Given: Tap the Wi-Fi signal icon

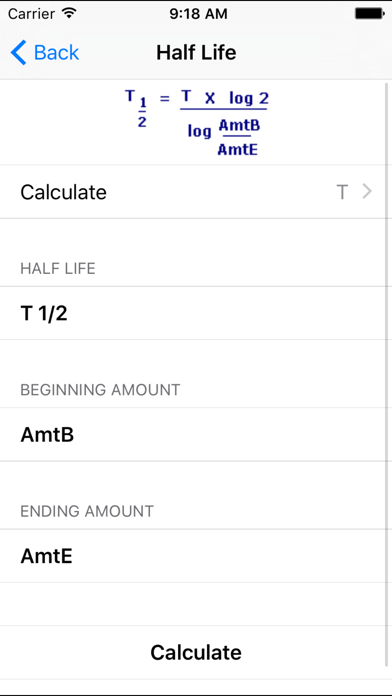Looking at the screenshot, I should click(x=69, y=13).
